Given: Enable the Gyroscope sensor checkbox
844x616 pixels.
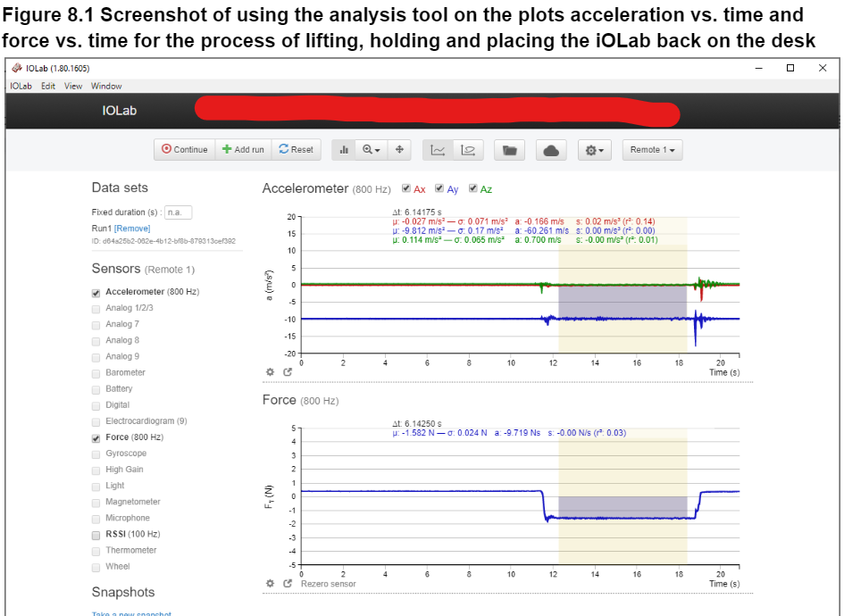Looking at the screenshot, I should click(96, 453).
